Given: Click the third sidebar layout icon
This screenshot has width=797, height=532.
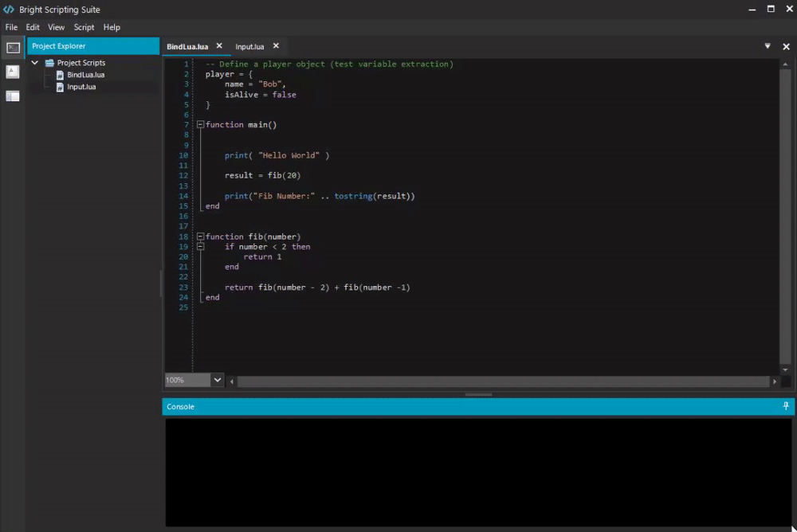Looking at the screenshot, I should coord(13,96).
